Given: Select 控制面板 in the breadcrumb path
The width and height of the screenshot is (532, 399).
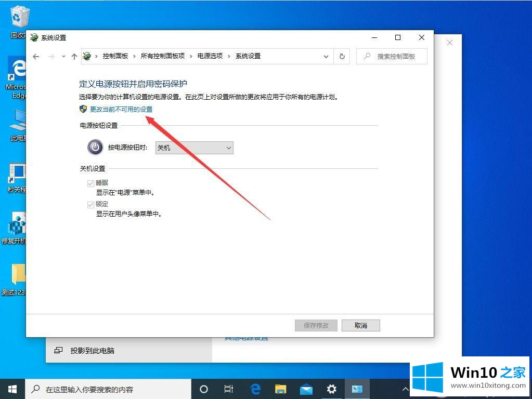Looking at the screenshot, I should [115, 56].
